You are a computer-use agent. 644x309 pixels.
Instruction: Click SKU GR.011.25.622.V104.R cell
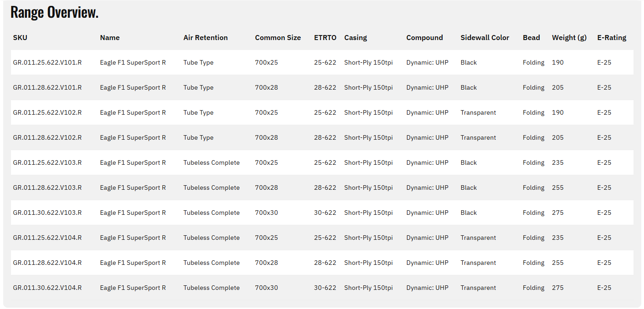coord(47,238)
